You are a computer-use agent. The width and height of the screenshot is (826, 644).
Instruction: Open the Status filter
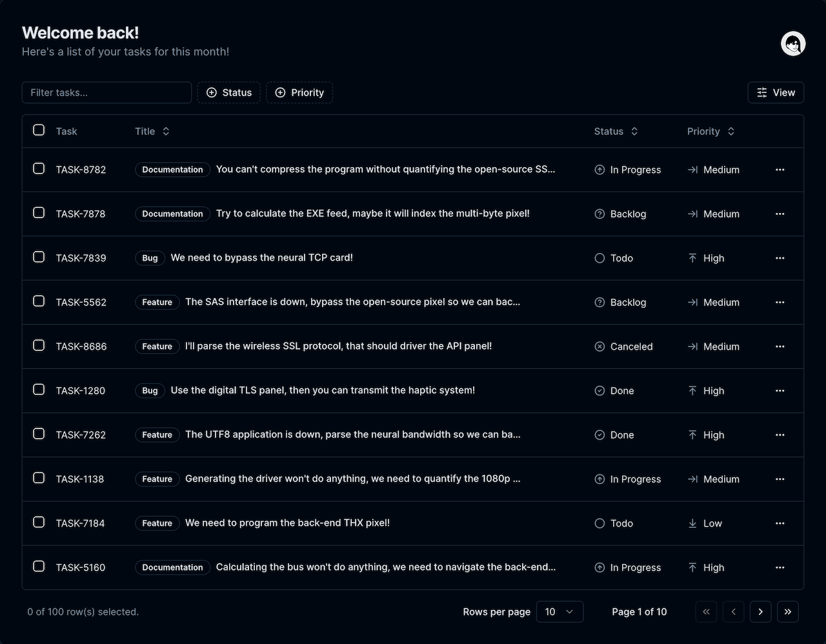click(x=228, y=92)
